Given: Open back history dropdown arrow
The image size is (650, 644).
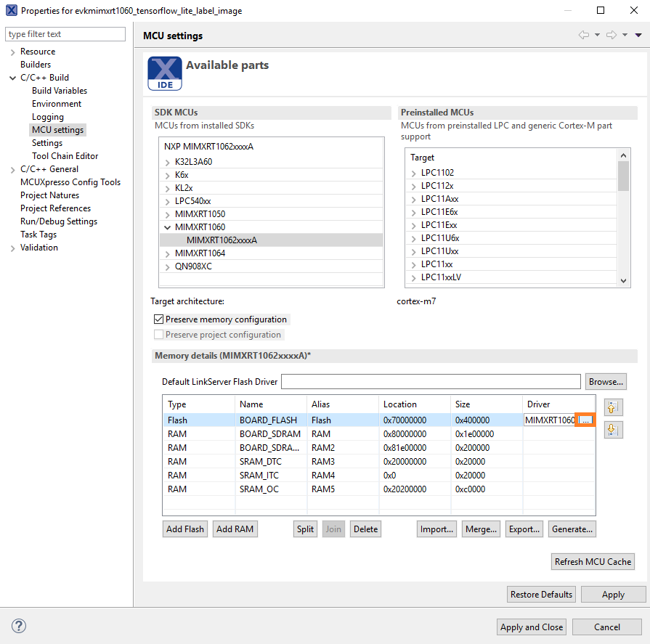Looking at the screenshot, I should point(598,36).
